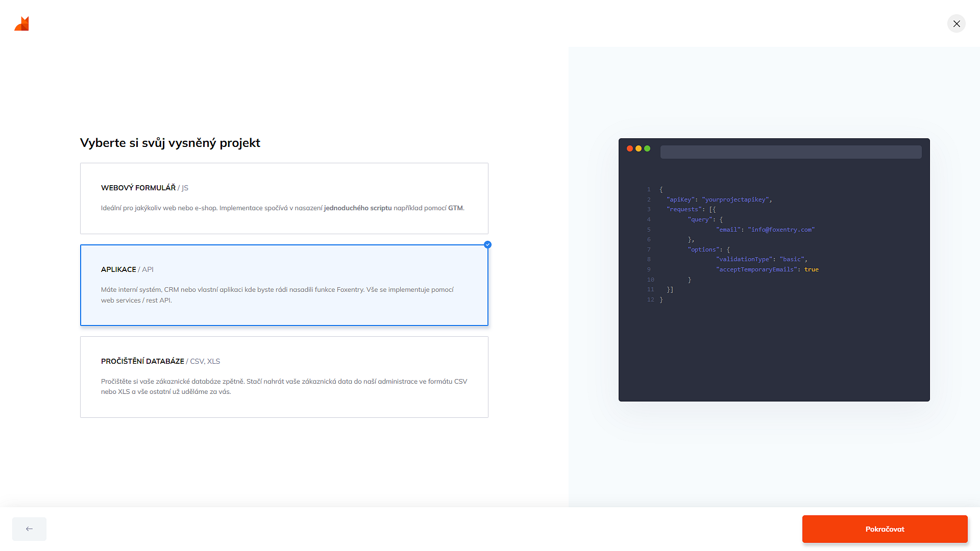The width and height of the screenshot is (980, 551).
Task: Click the blue checkmark badge on selected card
Action: pyautogui.click(x=487, y=245)
